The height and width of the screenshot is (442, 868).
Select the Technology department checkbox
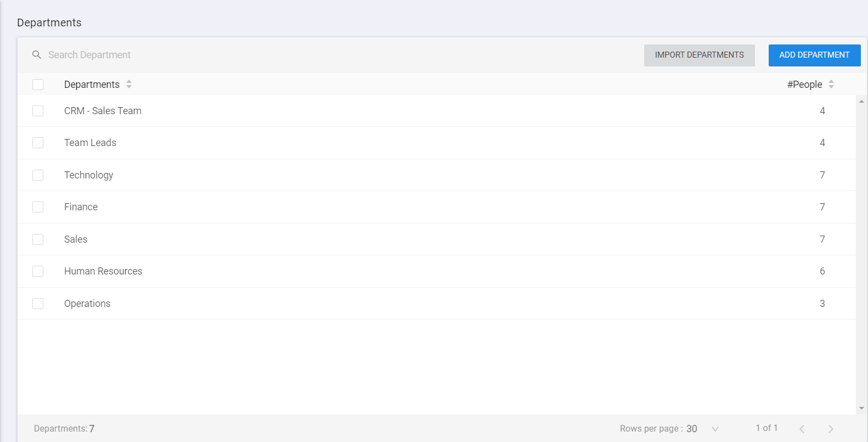click(x=38, y=175)
